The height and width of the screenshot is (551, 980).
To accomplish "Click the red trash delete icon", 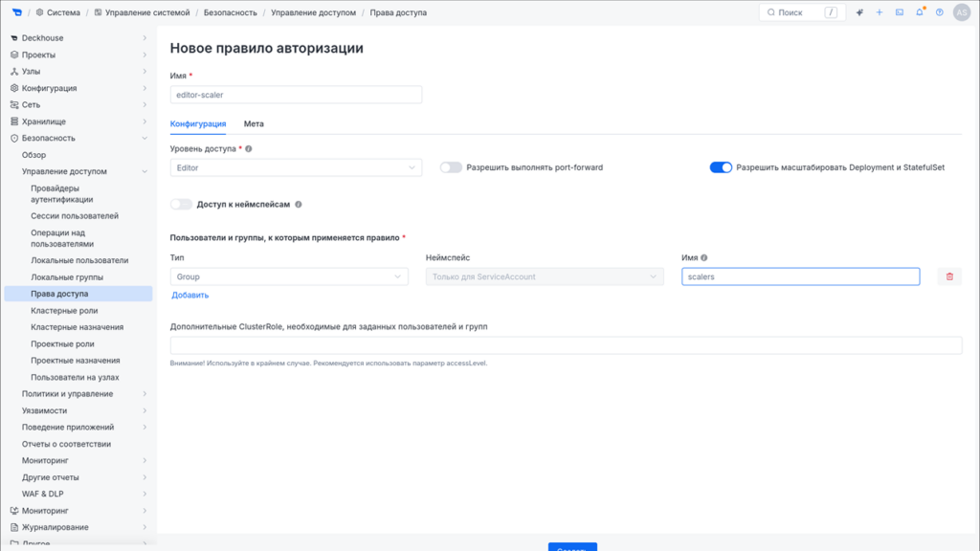I will point(949,276).
